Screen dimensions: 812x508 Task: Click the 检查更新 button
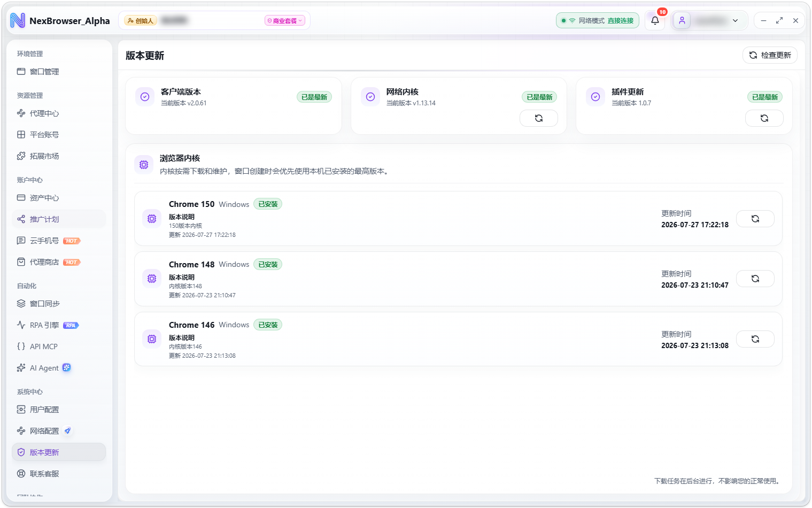click(770, 55)
